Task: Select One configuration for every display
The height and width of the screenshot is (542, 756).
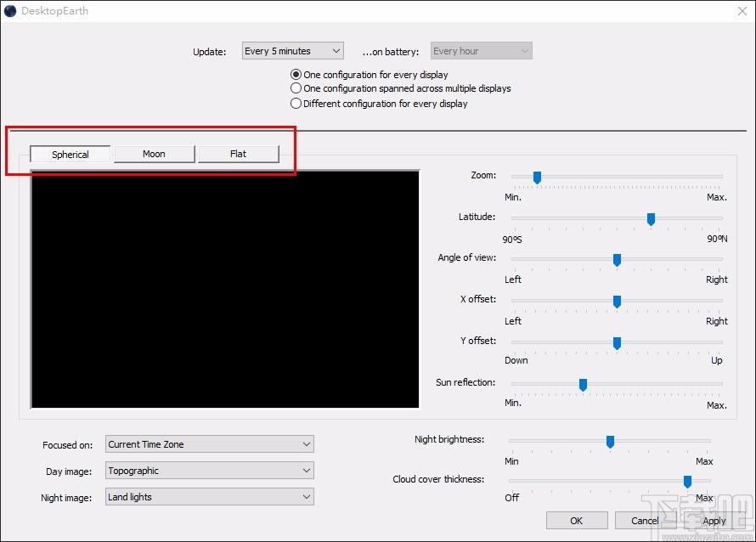Action: point(370,75)
